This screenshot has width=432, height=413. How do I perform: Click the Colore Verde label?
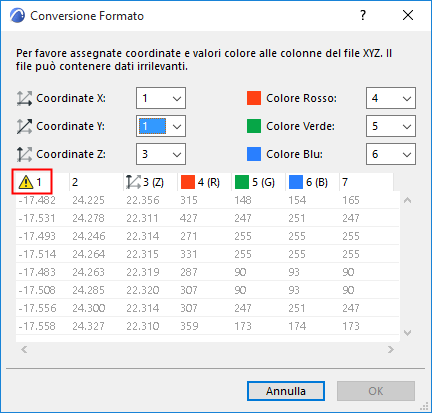pyautogui.click(x=300, y=126)
